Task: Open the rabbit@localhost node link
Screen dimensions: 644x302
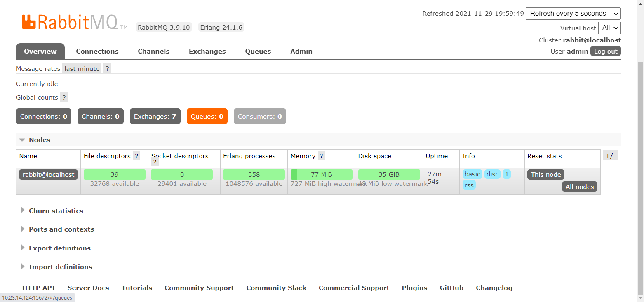Action: (49, 175)
